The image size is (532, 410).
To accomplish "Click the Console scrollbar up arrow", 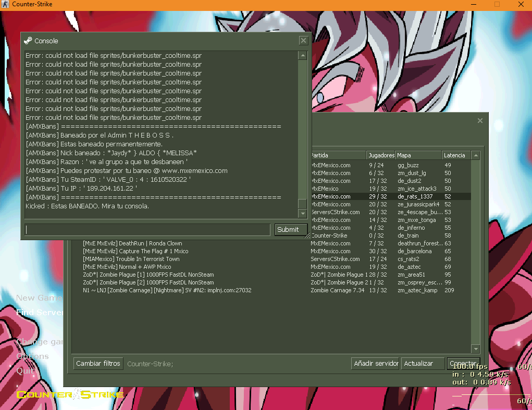I will (303, 55).
